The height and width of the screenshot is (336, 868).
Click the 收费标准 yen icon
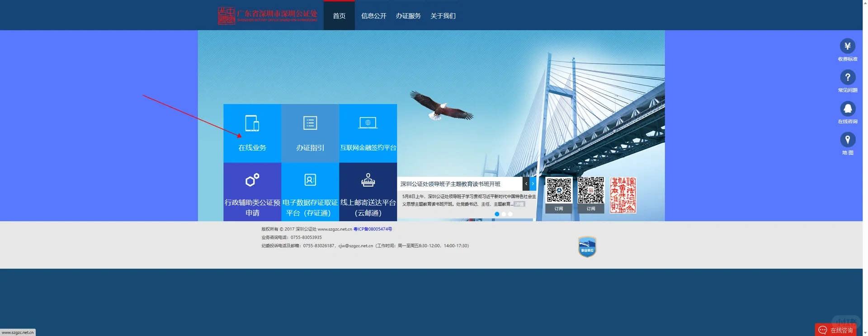point(847,46)
